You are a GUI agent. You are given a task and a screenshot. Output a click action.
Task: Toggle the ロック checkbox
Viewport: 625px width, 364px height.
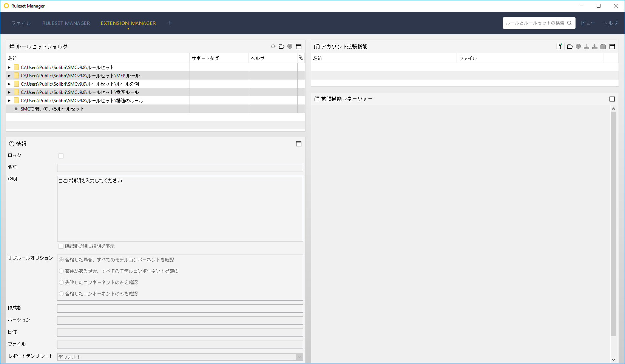(x=61, y=156)
